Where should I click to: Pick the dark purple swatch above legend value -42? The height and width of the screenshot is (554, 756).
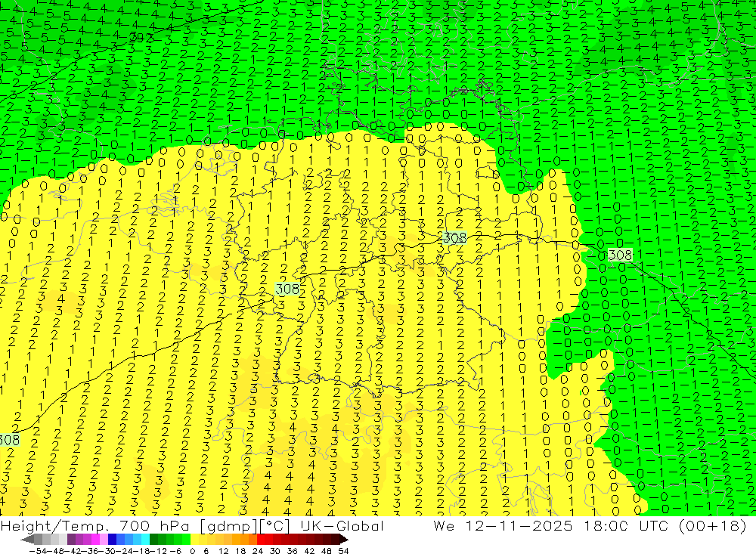[71, 539]
